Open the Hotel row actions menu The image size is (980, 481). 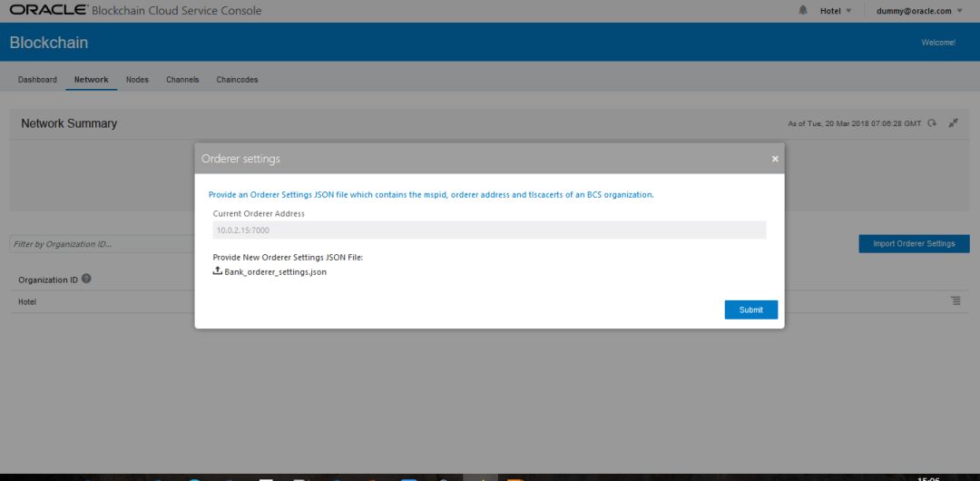(956, 301)
